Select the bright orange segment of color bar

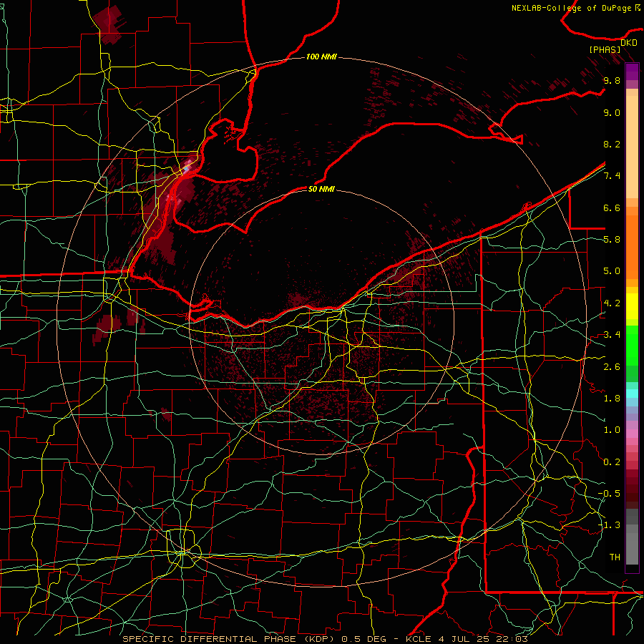point(632,247)
